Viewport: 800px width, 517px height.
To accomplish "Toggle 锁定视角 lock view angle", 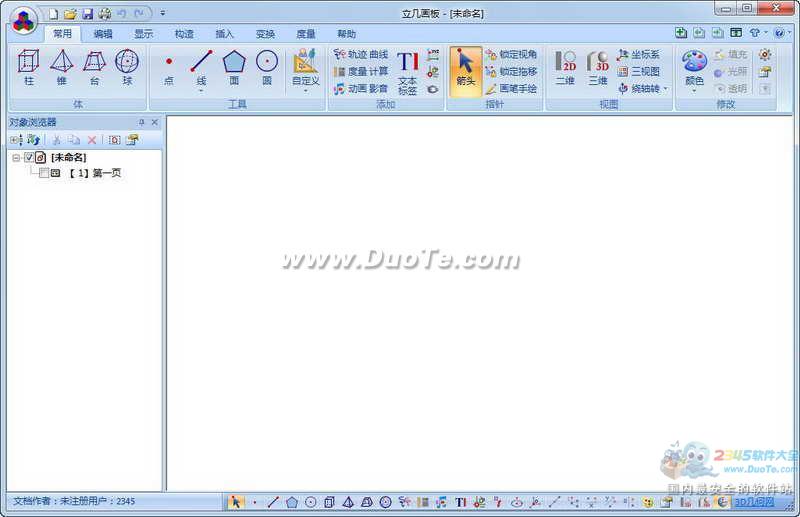I will [x=511, y=54].
